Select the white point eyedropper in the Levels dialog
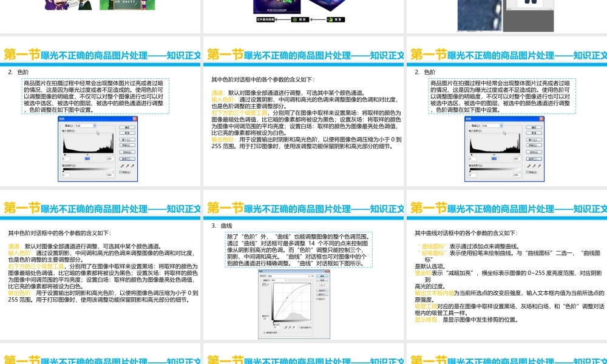 (x=133, y=166)
